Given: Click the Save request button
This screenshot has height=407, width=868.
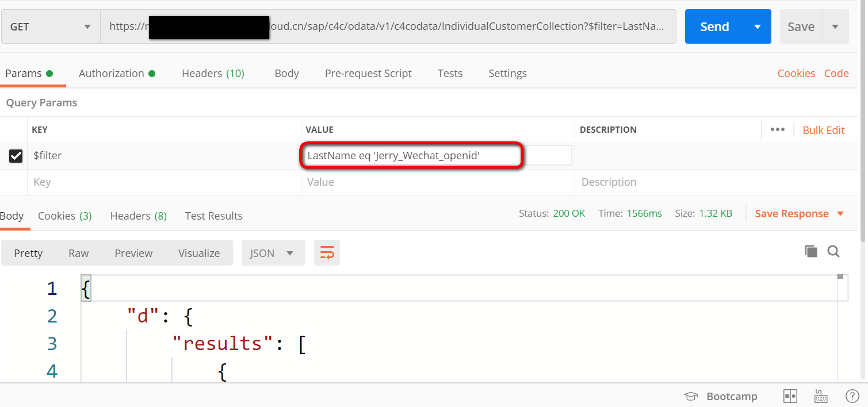Looking at the screenshot, I should pyautogui.click(x=801, y=26).
